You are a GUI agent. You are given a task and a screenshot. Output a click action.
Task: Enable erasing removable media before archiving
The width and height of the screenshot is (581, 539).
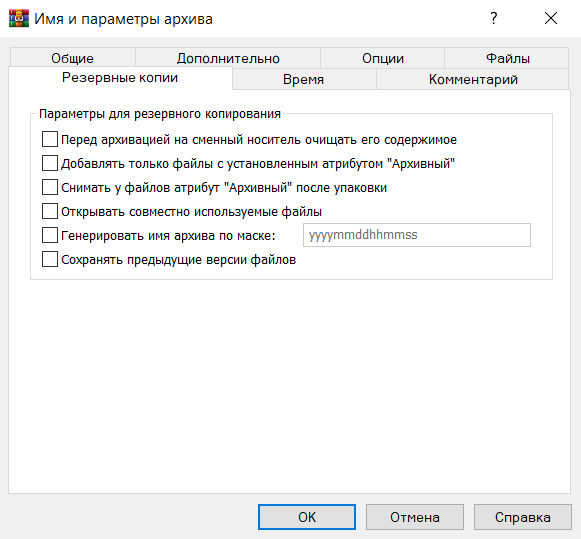[x=50, y=140]
